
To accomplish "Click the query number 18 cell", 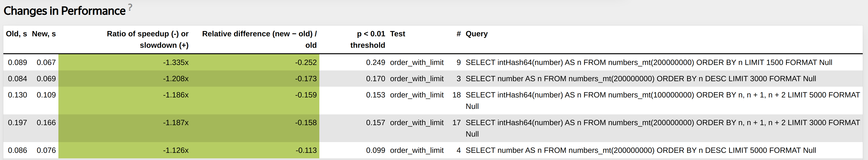I will point(456,95).
